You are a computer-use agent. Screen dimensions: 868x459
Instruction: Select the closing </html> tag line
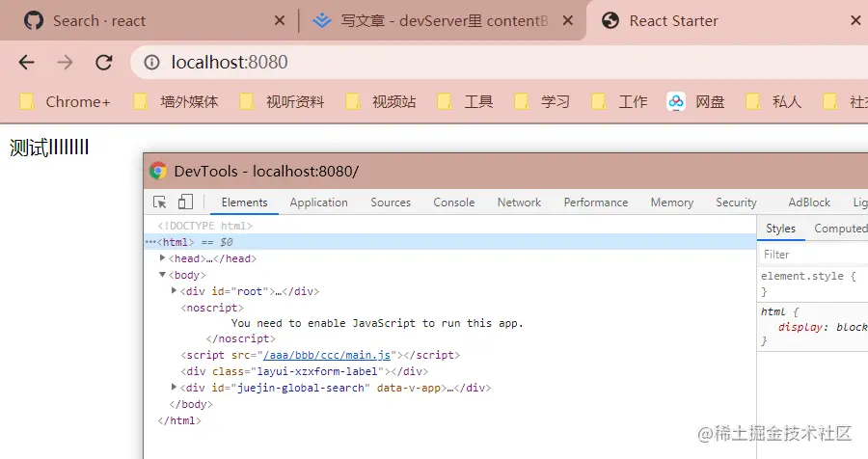(179, 420)
